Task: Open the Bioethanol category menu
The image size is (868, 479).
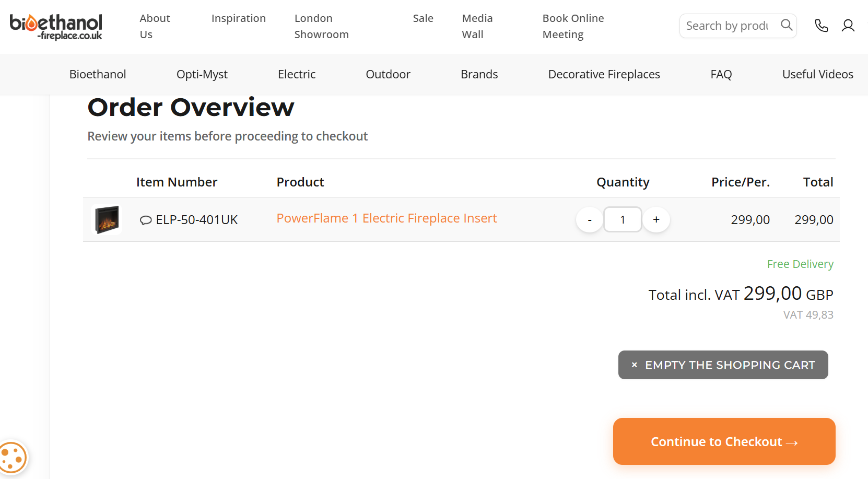Action: pyautogui.click(x=98, y=74)
